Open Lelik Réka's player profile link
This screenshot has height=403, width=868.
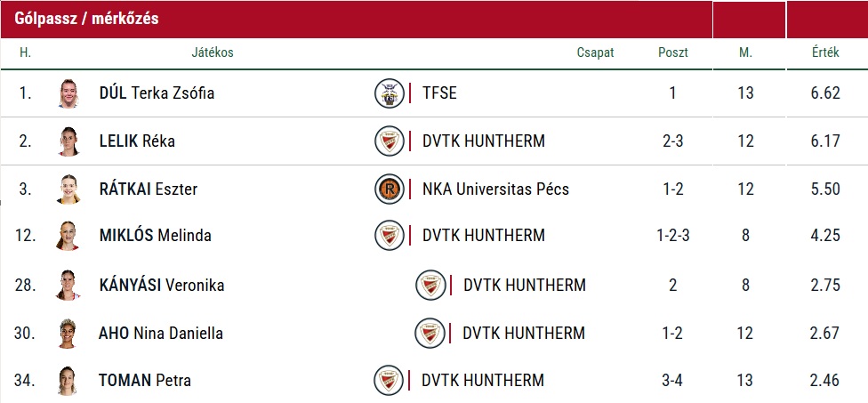[x=137, y=141]
